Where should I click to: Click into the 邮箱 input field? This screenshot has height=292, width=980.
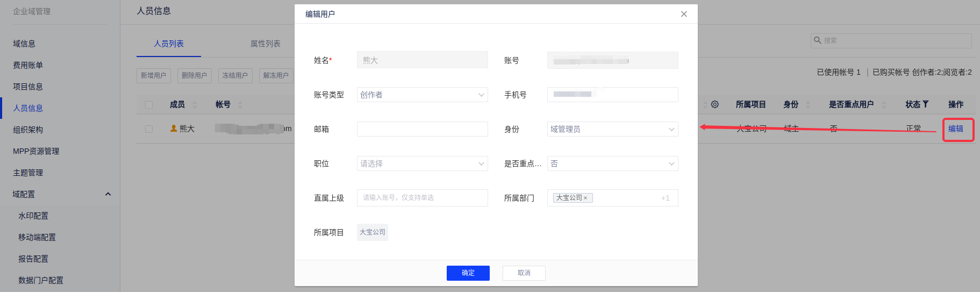tap(422, 129)
